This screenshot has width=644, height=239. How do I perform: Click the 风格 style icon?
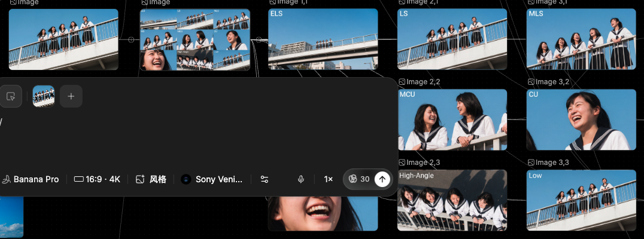click(x=141, y=179)
